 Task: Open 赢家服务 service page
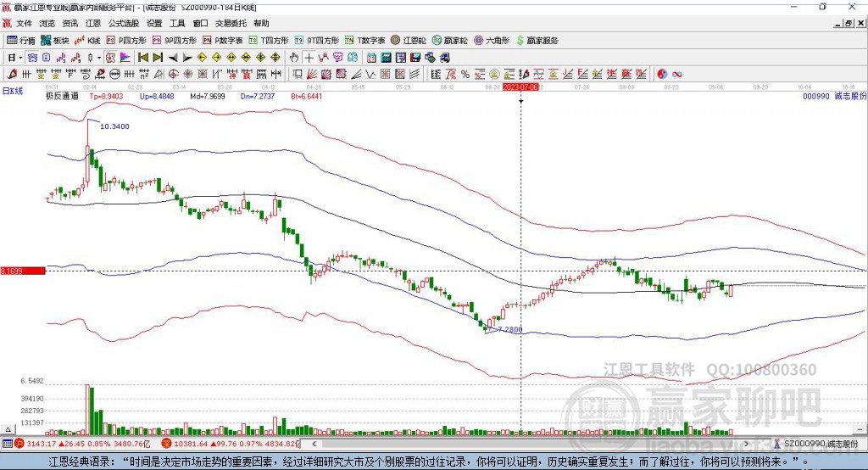pos(537,41)
